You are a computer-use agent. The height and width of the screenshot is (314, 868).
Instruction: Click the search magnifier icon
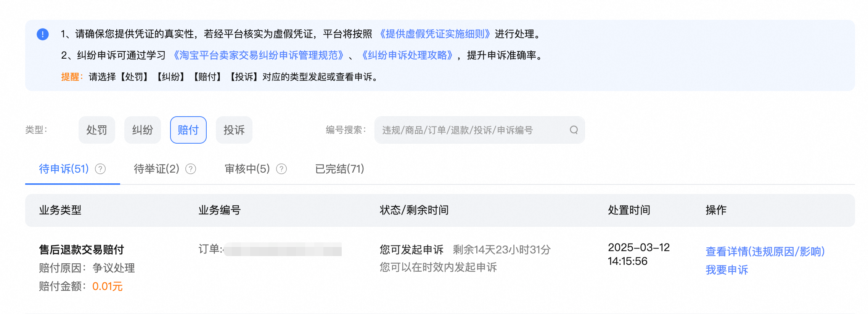[x=574, y=130]
